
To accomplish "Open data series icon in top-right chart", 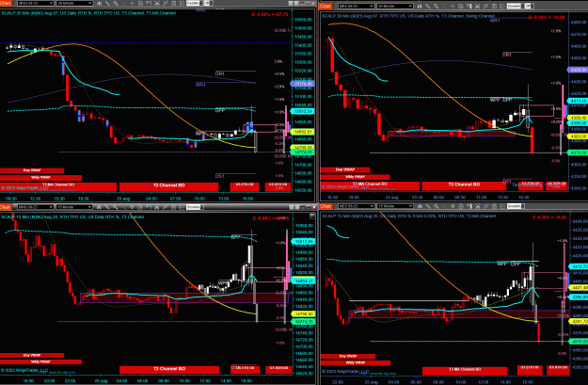I will pyautogui.click(x=477, y=6).
